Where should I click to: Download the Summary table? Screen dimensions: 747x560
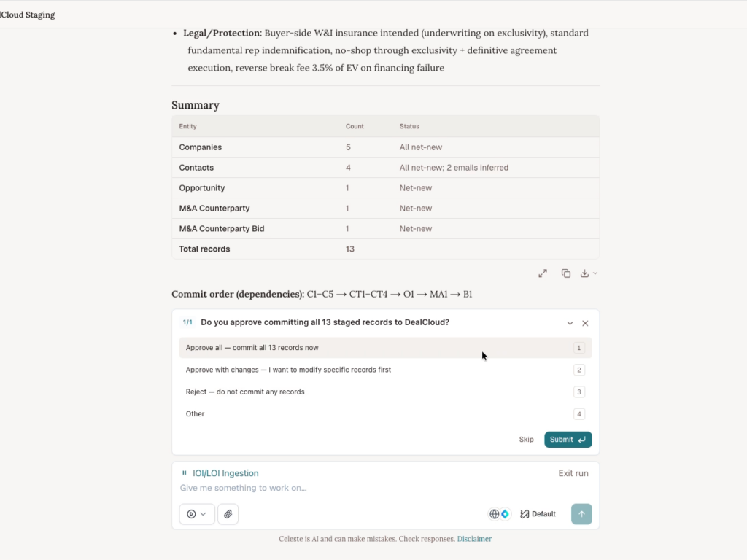584,273
